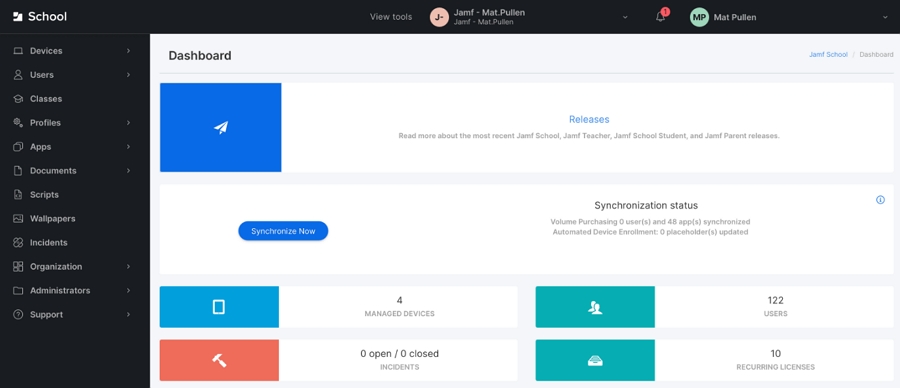Expand the Administrators menu chevron
Viewport: 900px width, 388px height.
click(129, 290)
